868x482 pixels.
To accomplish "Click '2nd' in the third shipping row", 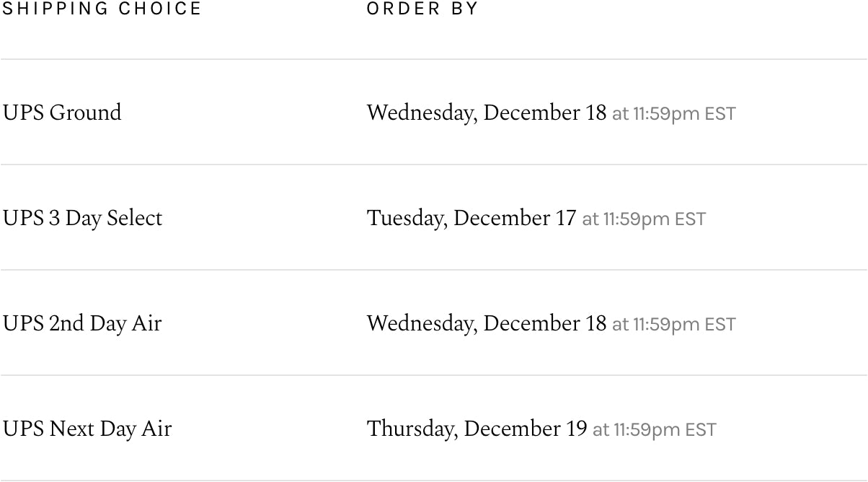I will coord(66,323).
